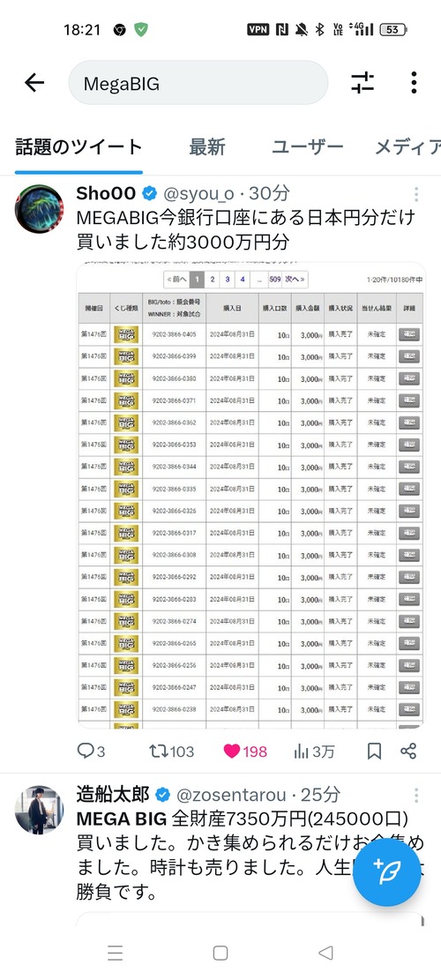Share Sho00's tweet
Image resolution: width=441 pixels, height=980 pixels.
tap(408, 751)
